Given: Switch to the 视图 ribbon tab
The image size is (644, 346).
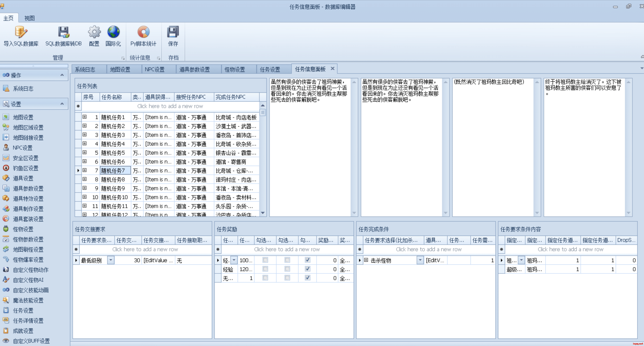Looking at the screenshot, I should coord(29,18).
